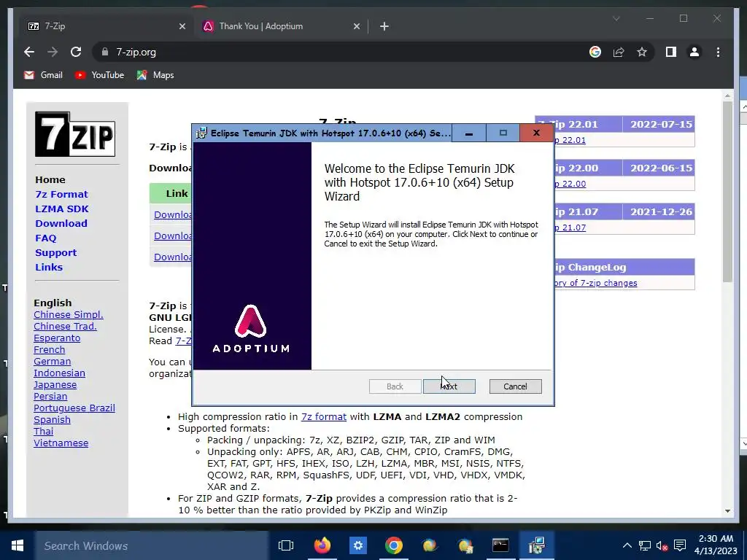Open Google Chrome from the taskbar

tap(393, 545)
